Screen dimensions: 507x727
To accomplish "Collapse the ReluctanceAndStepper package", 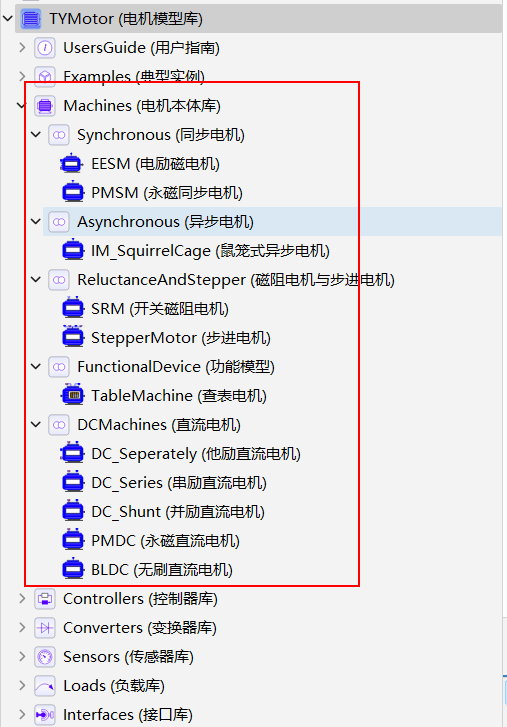I will tap(36, 280).
